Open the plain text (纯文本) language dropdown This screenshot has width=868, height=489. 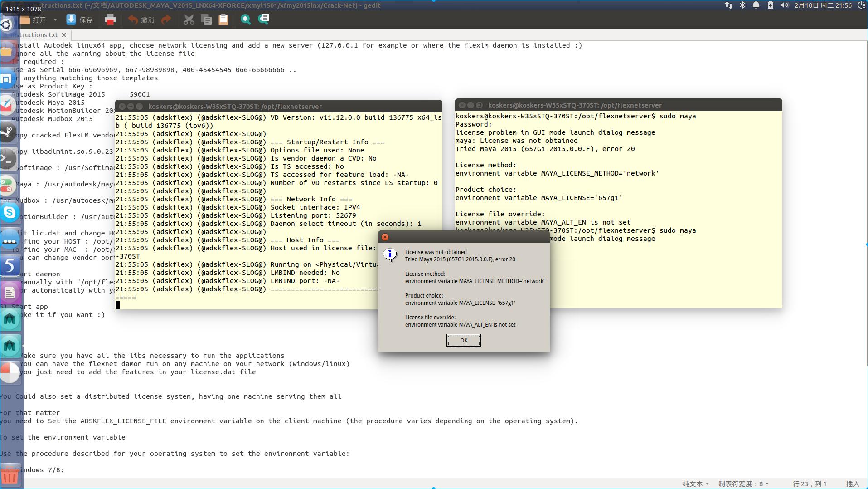pos(696,484)
